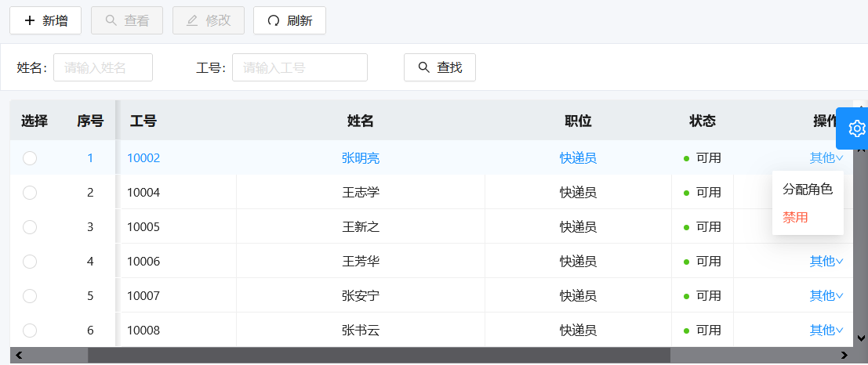The image size is (868, 365).
Task: Click the pencil icon on 修改 button
Action: pyautogui.click(x=192, y=20)
